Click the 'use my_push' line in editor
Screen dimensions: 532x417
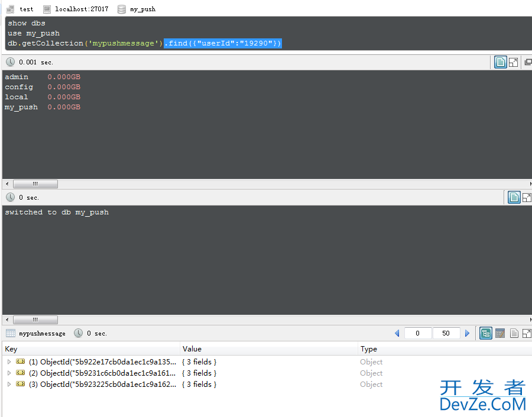(x=34, y=33)
